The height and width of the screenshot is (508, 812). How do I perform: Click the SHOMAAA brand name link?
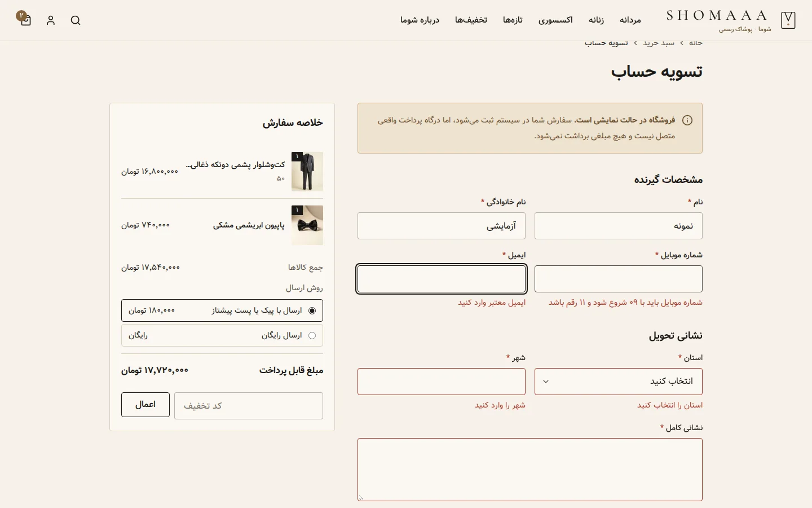pyautogui.click(x=717, y=15)
